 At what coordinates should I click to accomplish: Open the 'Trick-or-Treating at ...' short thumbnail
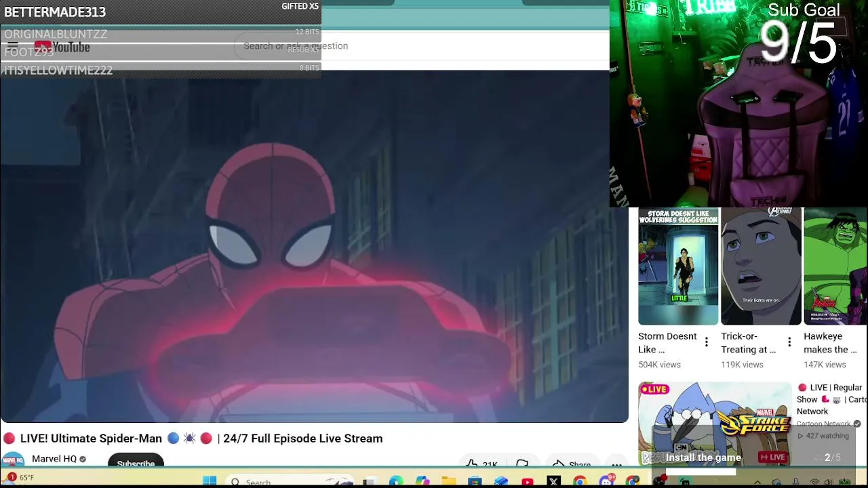click(761, 267)
